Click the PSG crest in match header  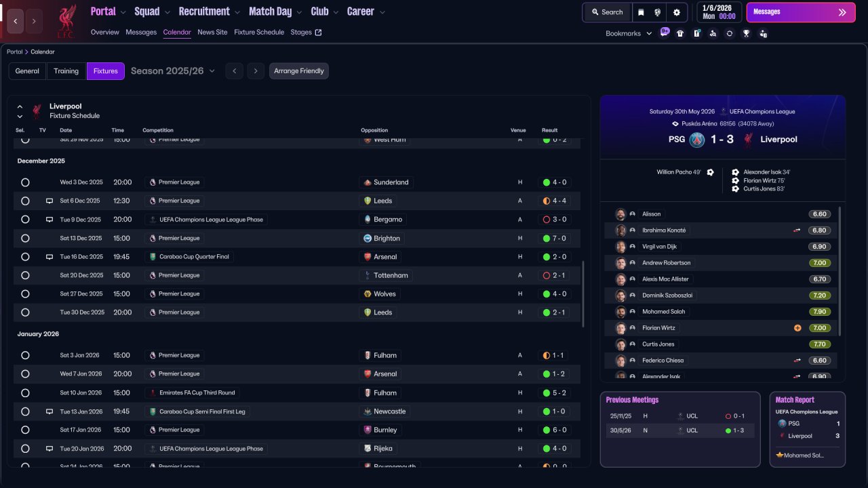point(697,140)
